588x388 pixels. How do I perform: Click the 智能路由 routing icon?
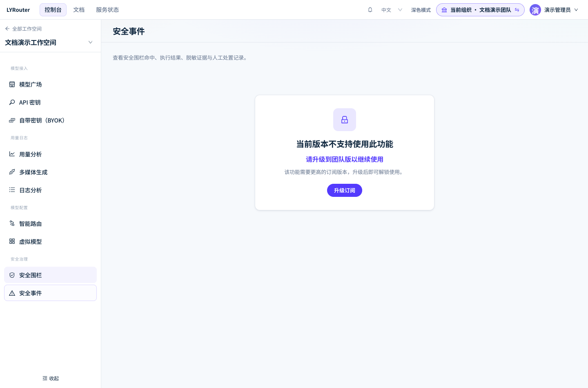click(12, 224)
